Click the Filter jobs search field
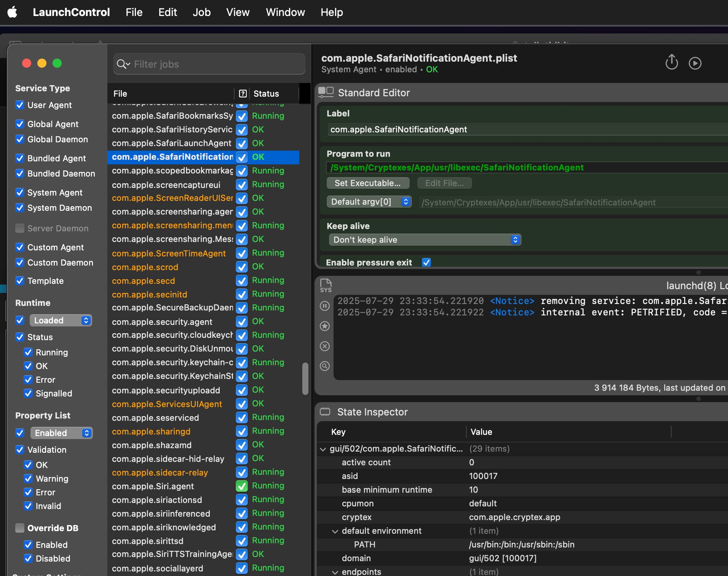Image resolution: width=728 pixels, height=576 pixels. [x=209, y=64]
